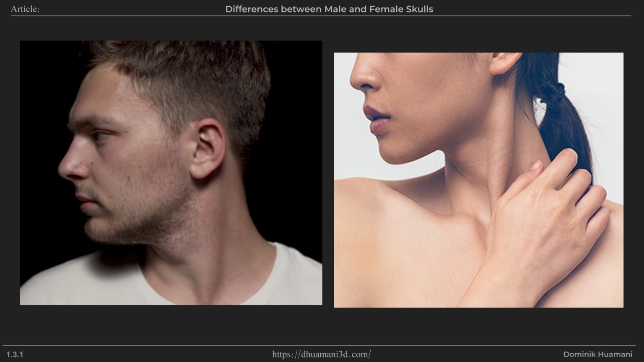Click the female neck profile photo
This screenshot has width=644, height=362.
pyautogui.click(x=478, y=180)
